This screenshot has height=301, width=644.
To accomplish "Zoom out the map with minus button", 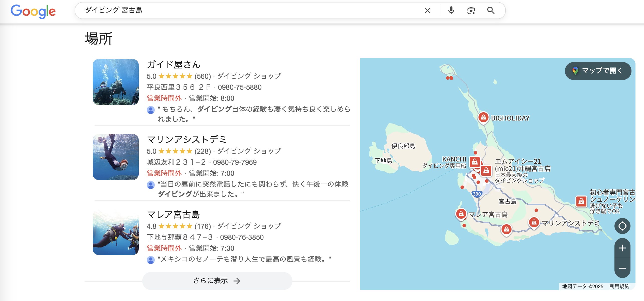I will (x=622, y=268).
